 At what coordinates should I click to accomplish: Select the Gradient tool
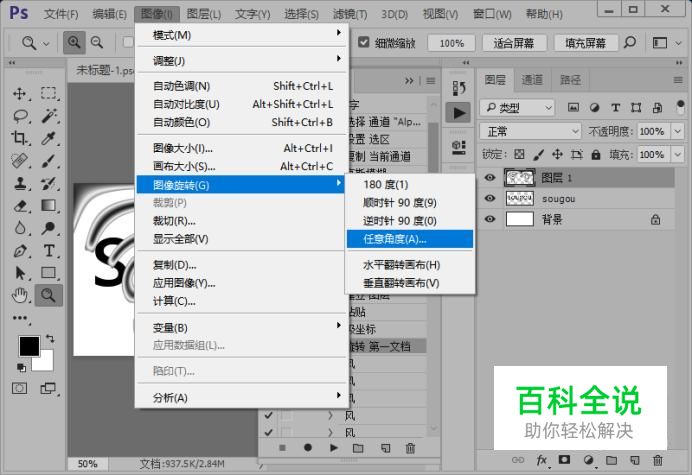tap(49, 206)
